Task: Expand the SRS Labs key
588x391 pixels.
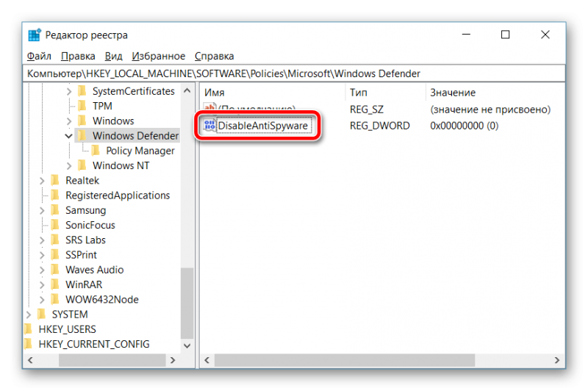Action: click(x=42, y=240)
